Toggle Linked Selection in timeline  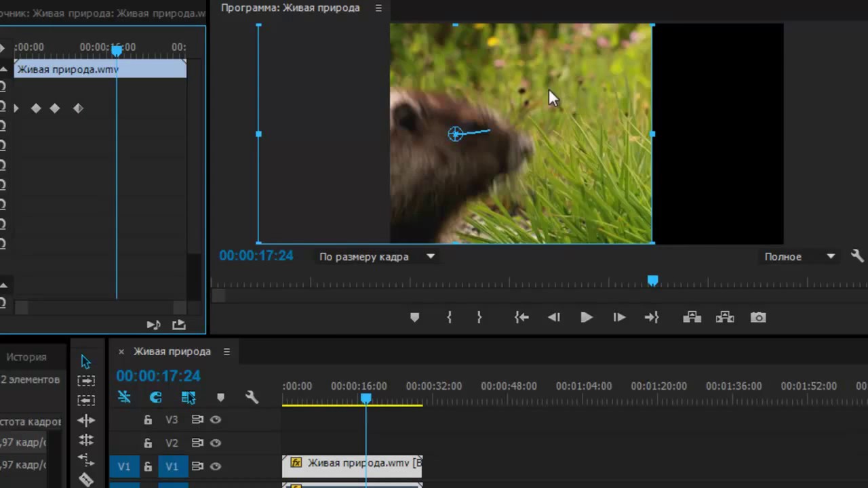[x=189, y=397]
